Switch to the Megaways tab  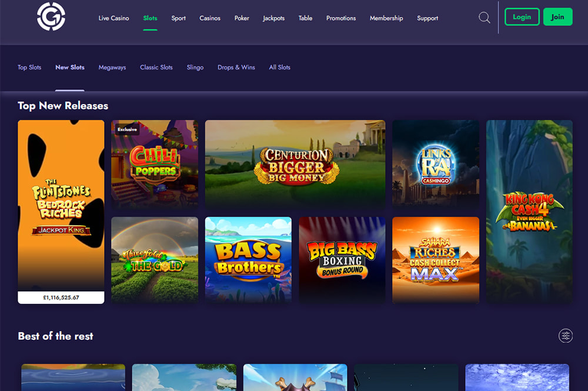(x=112, y=68)
